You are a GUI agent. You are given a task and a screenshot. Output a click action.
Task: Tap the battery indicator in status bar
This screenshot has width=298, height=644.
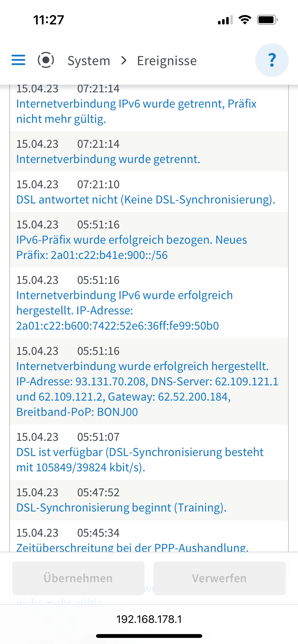pos(267,20)
